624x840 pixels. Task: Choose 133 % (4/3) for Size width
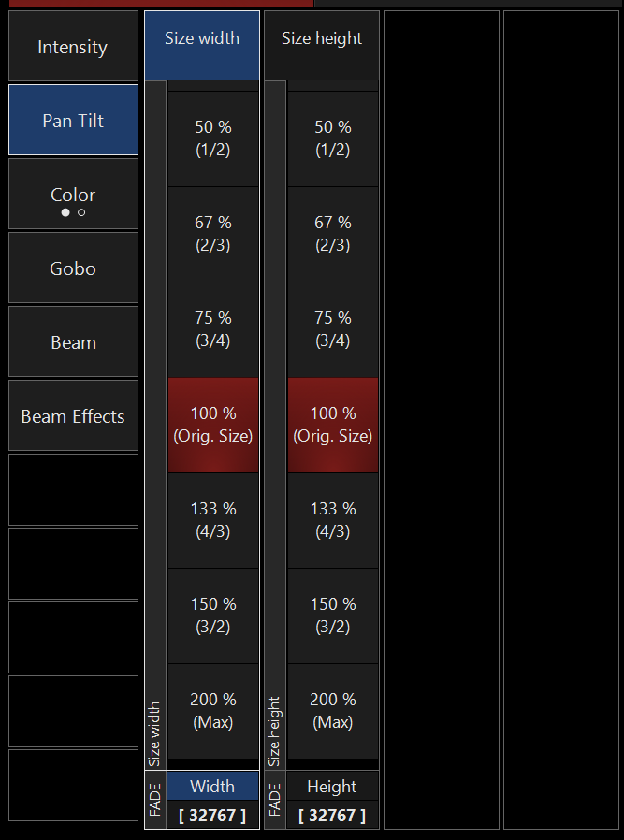pyautogui.click(x=213, y=520)
